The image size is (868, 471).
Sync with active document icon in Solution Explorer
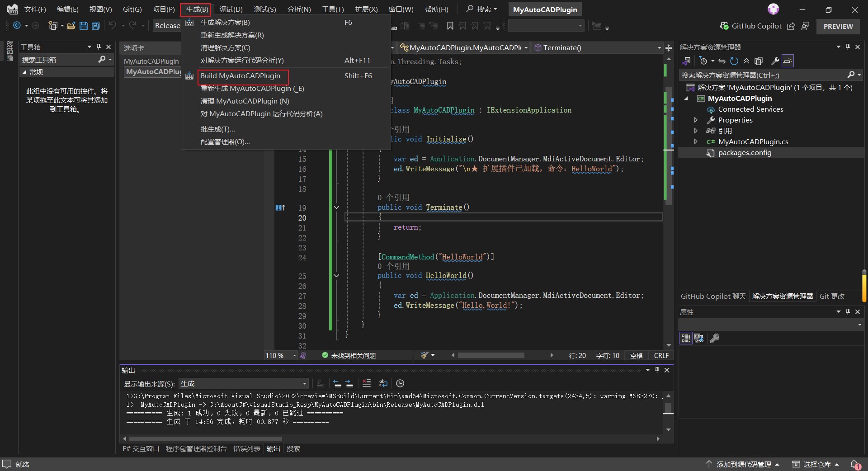click(722, 61)
